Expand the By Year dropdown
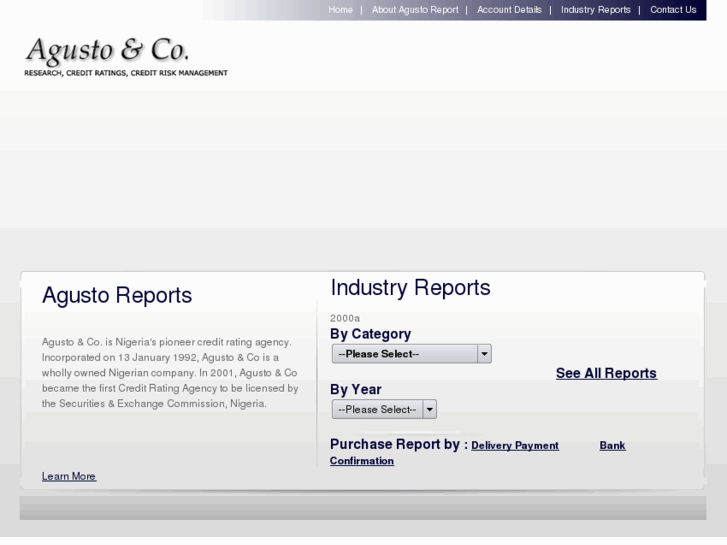Viewport: 727px width, 545px height. click(384, 409)
